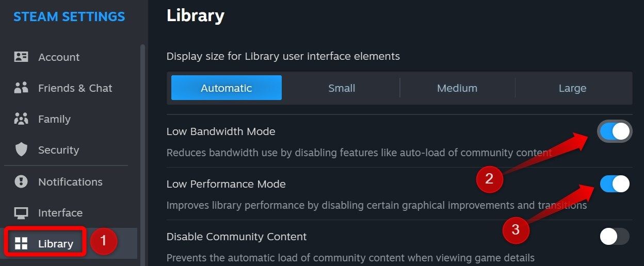This screenshot has height=266, width=644.
Task: Click the Library grid icon
Action: [21, 244]
